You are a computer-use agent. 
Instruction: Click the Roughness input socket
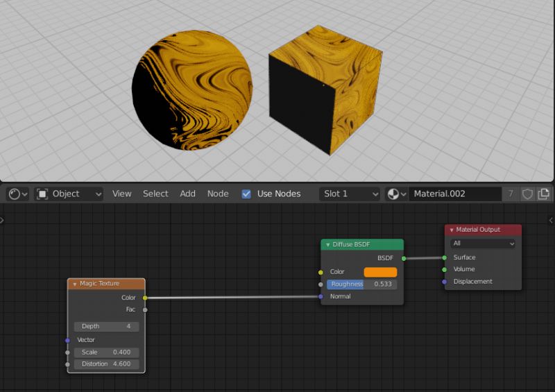pos(321,284)
